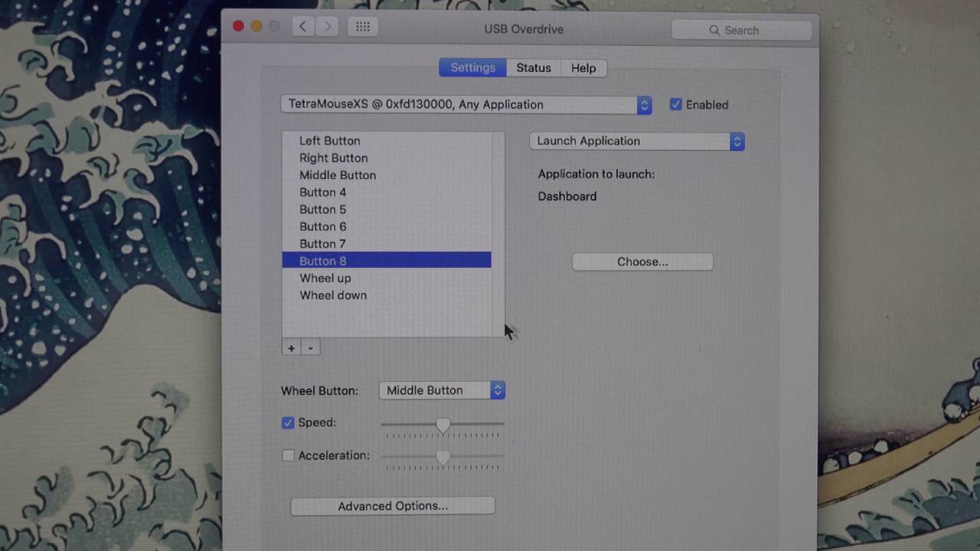The width and height of the screenshot is (980, 551).
Task: Switch to the Settings tab
Action: click(472, 68)
